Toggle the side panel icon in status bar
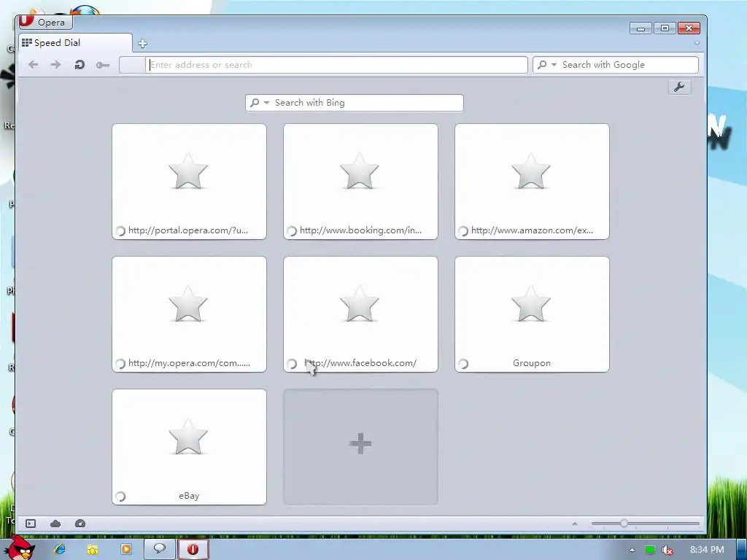 click(x=31, y=524)
